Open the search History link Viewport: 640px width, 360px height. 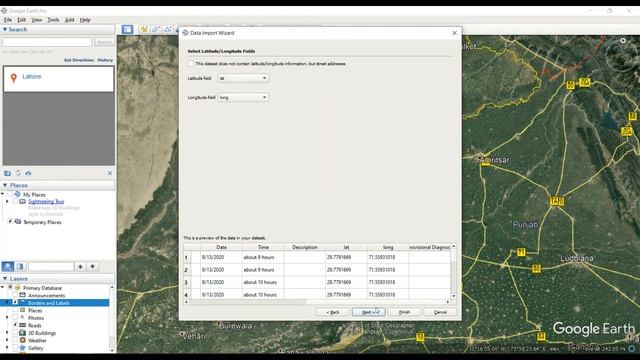tap(105, 60)
